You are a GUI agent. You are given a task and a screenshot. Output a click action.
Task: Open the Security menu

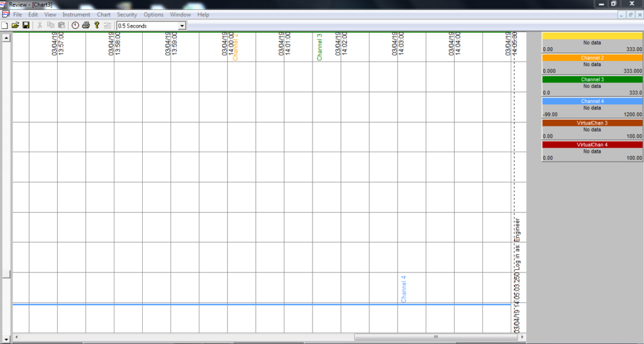(126, 14)
